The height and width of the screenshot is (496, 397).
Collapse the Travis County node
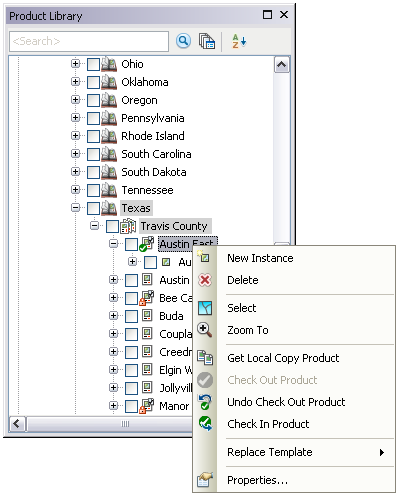(95, 225)
